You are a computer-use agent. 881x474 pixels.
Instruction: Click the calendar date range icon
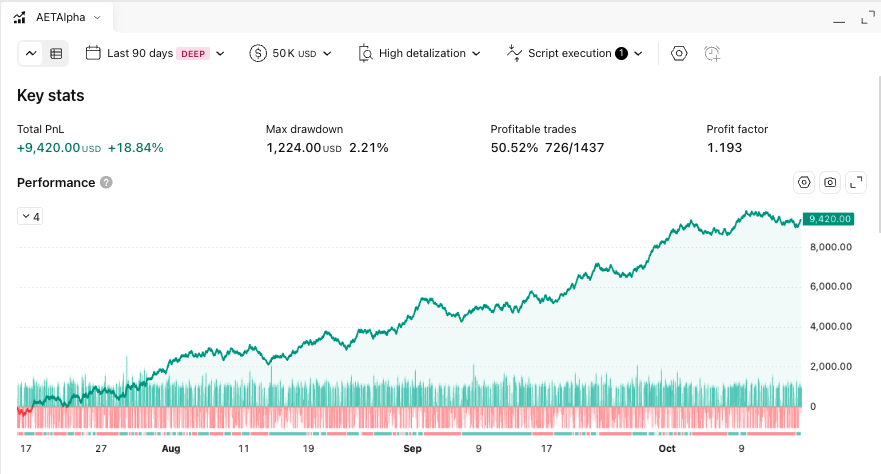point(93,53)
